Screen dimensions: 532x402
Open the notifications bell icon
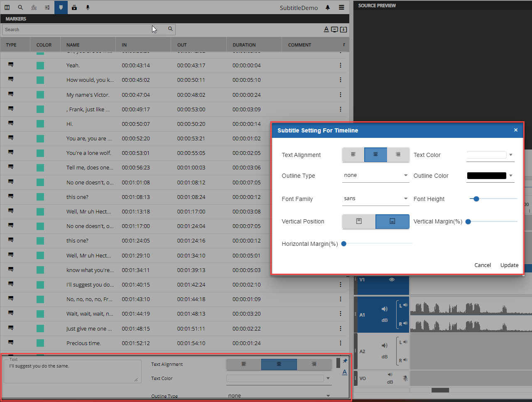(328, 7)
